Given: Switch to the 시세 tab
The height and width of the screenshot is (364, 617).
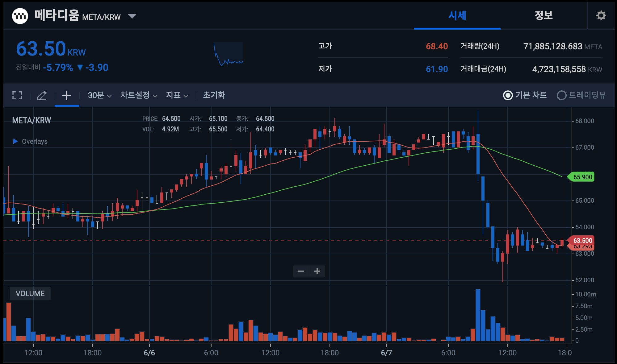Looking at the screenshot, I should click(457, 15).
